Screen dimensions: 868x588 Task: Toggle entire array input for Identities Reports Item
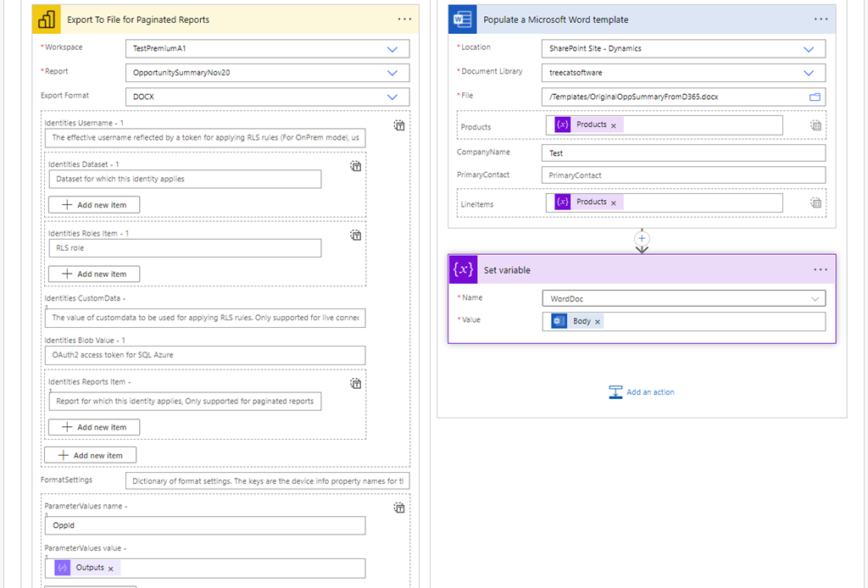pos(355,383)
